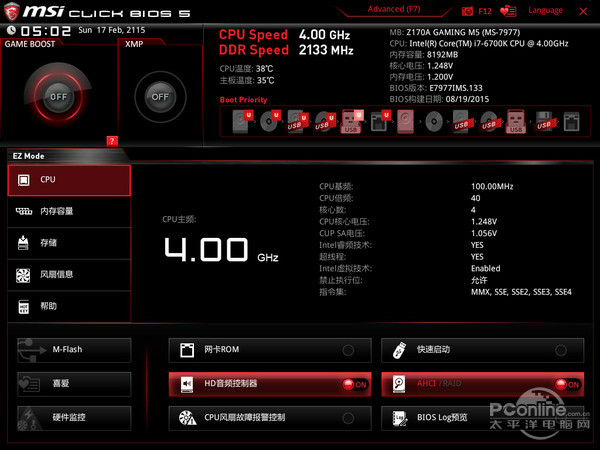
Task: Select the legacy USB hard disk boot icon
Action: point(461,121)
